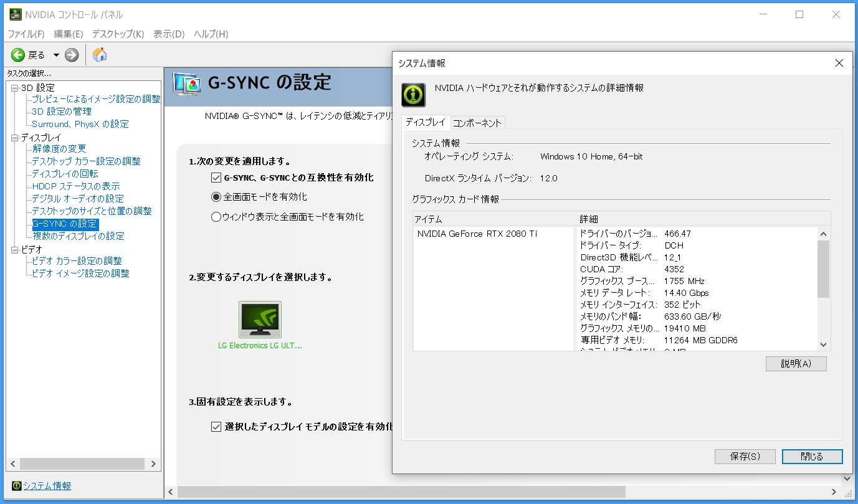Click the ドライバーのバージョン row value 466.47
Viewport: 858px width, 504px height.
coord(677,234)
